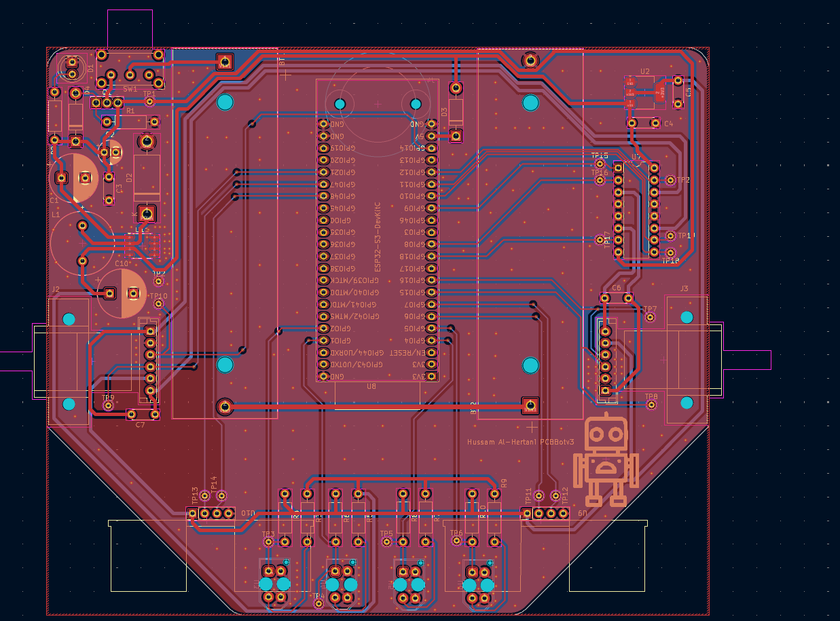Select the TP16 test point pad
The height and width of the screenshot is (621, 840).
(600, 181)
